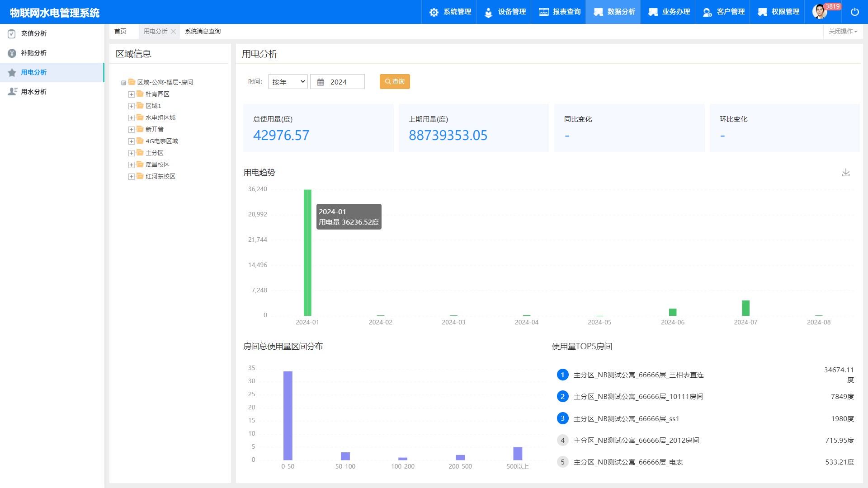Open 用水分析 in the sidebar
Viewport: 868px width, 488px height.
33,92
